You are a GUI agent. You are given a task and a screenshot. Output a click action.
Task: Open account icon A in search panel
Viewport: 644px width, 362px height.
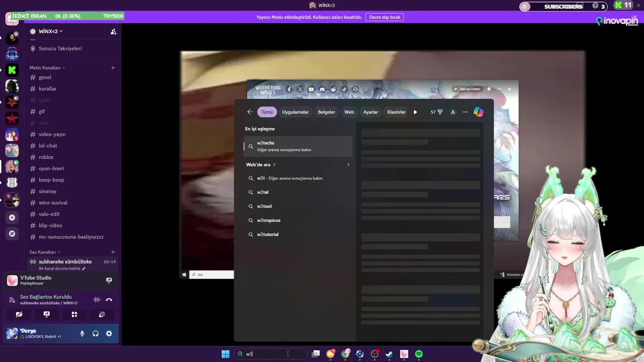point(453,112)
